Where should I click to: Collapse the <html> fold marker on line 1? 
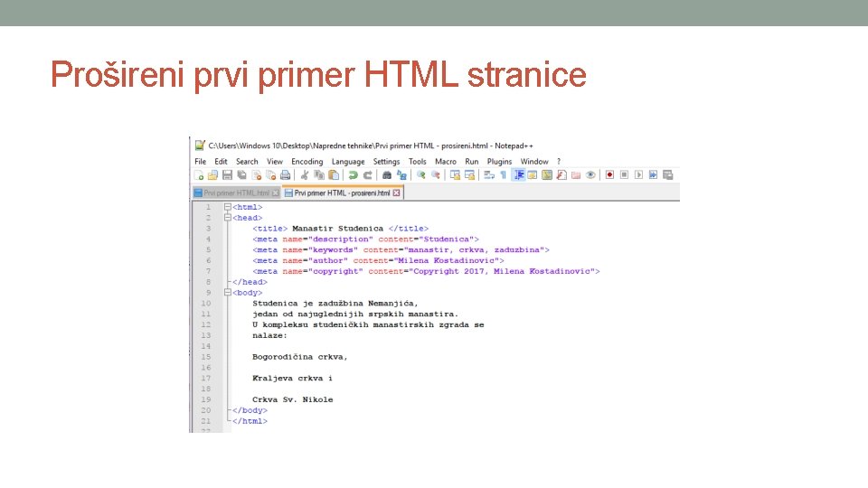pos(228,207)
